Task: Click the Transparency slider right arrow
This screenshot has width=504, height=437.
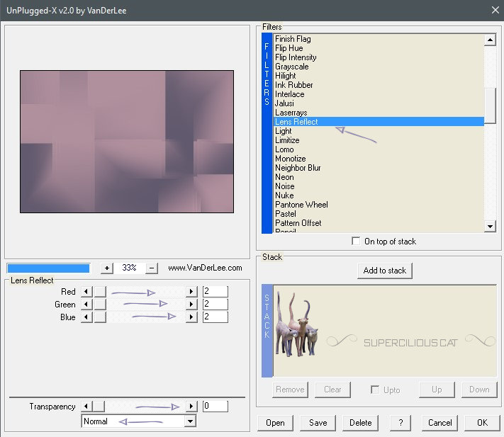Action: coord(191,407)
